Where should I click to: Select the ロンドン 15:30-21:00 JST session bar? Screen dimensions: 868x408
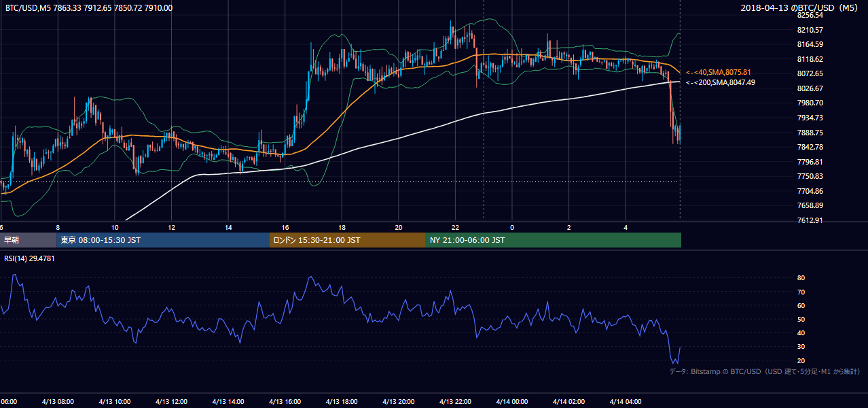(x=348, y=240)
